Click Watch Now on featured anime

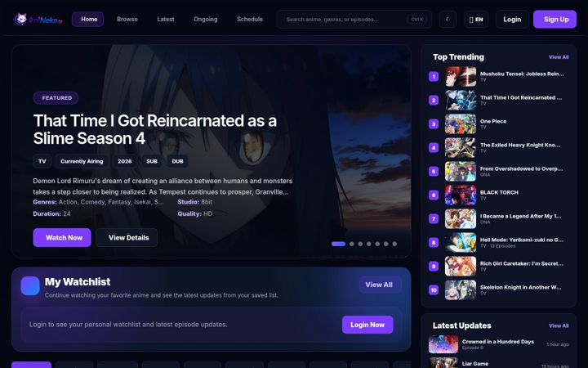pyautogui.click(x=62, y=237)
